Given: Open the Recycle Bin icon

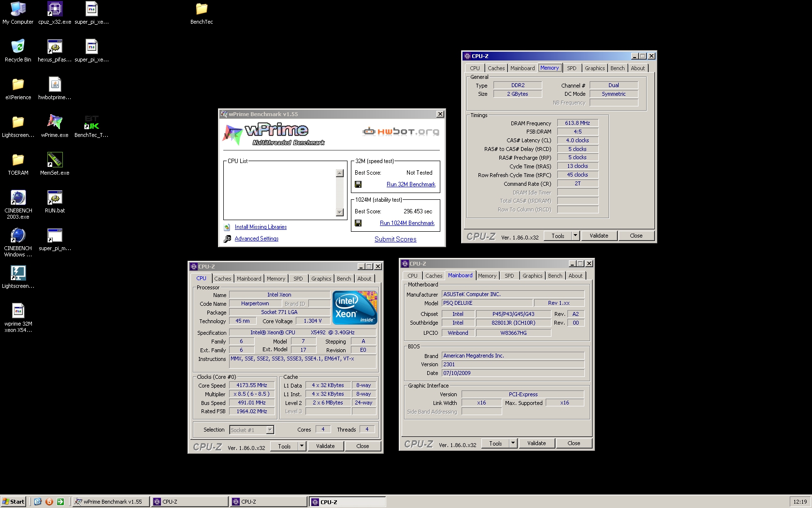Looking at the screenshot, I should (18, 51).
